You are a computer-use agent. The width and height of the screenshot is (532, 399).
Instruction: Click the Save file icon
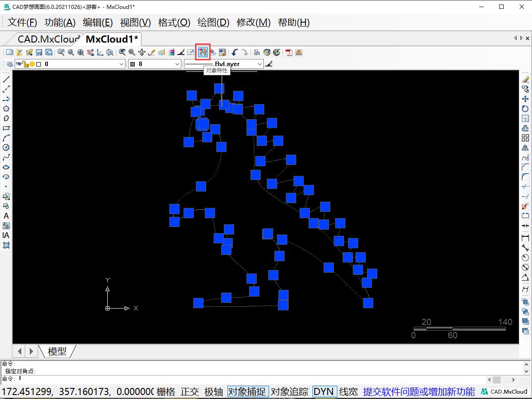pyautogui.click(x=39, y=52)
